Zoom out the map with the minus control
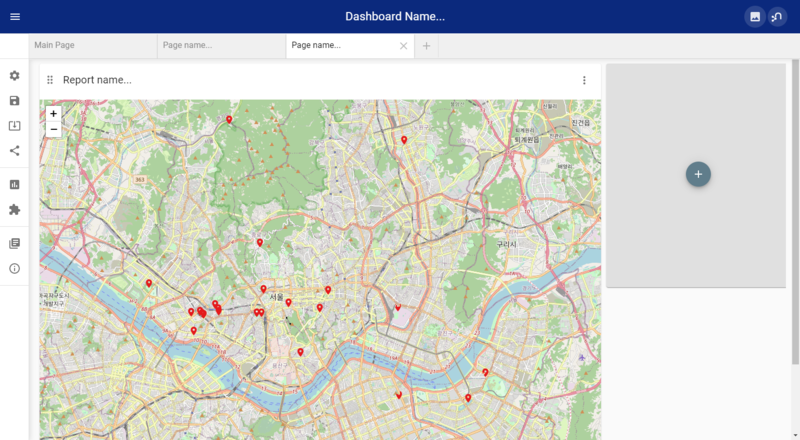This screenshot has height=440, width=800. (54, 129)
